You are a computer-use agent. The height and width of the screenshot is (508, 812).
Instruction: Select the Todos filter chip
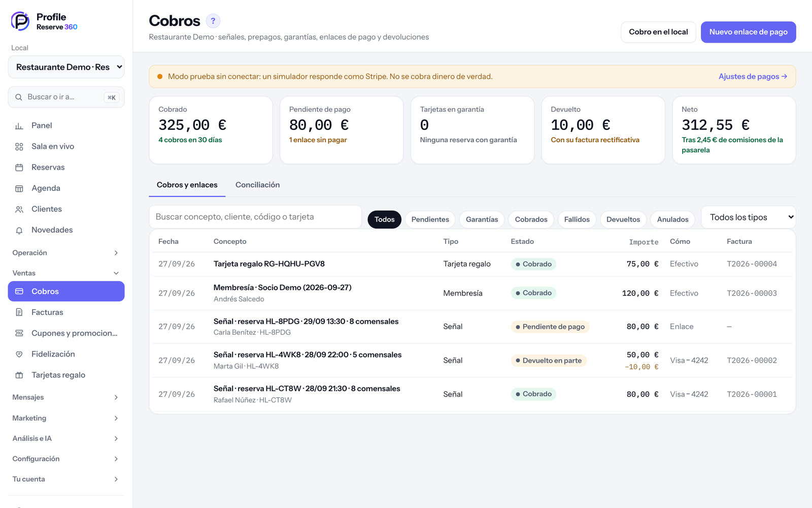coord(384,219)
